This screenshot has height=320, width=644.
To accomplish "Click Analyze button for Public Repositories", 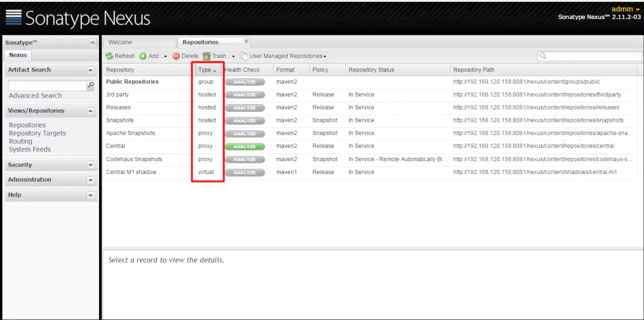I will pos(245,82).
